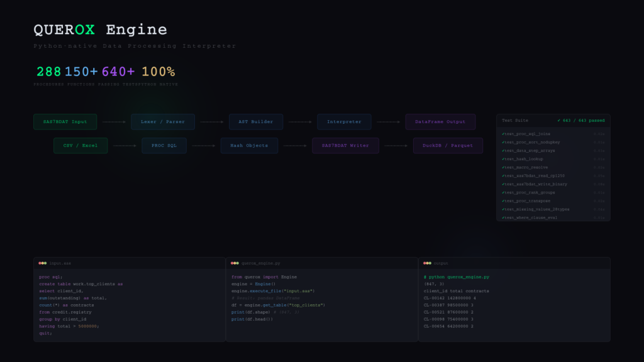Screen dimensions: 644x362
Task: Click the 'engine = Engine()' code line
Action: (x=253, y=284)
